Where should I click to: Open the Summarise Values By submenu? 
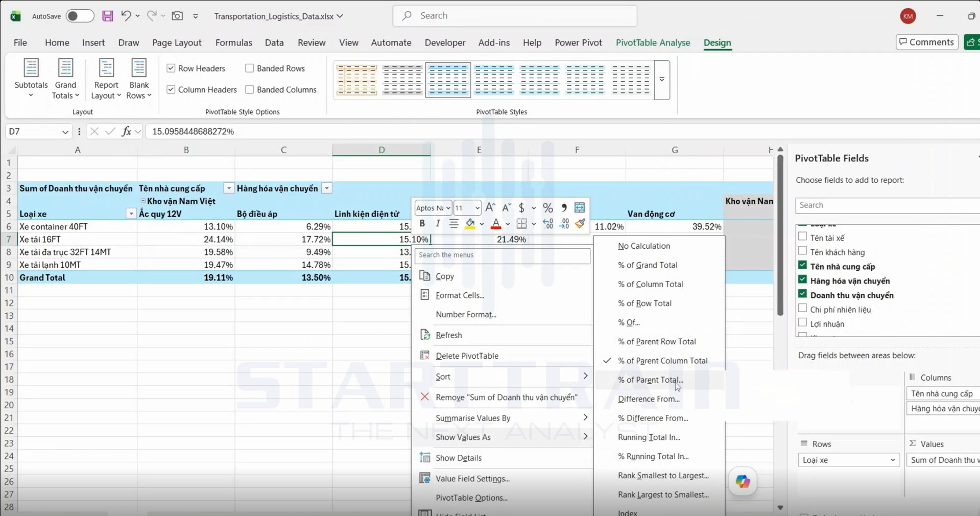502,418
